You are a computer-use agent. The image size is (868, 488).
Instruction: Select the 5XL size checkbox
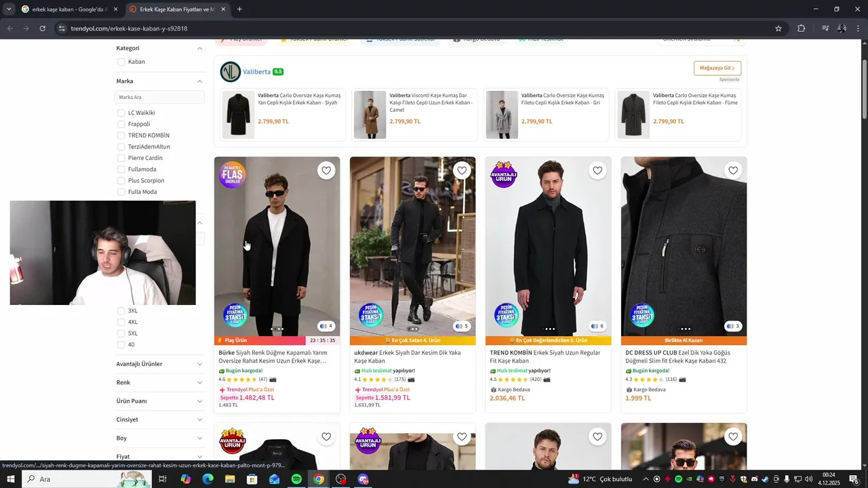pos(121,333)
